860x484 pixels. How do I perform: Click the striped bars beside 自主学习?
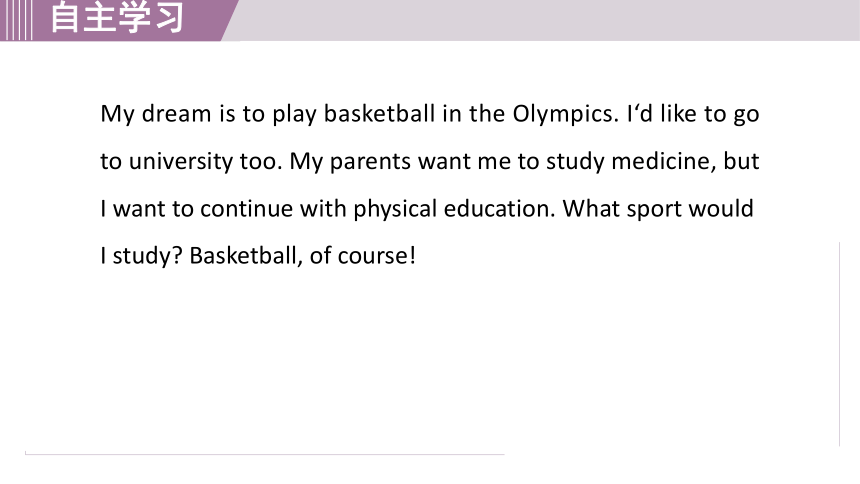coord(16,20)
